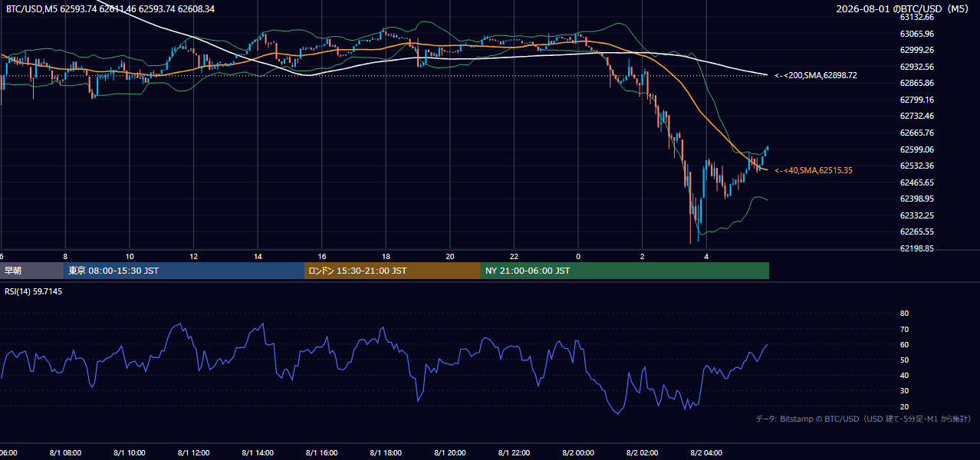Screen dimensions: 980x460
Task: Click the RSI(14) 59.7145 indicator label
Action: click(x=34, y=291)
